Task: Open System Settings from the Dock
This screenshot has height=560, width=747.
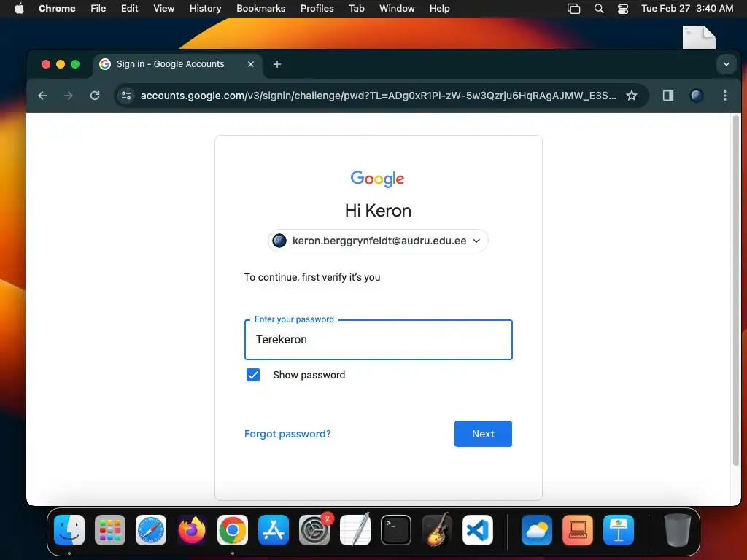Action: pyautogui.click(x=314, y=530)
